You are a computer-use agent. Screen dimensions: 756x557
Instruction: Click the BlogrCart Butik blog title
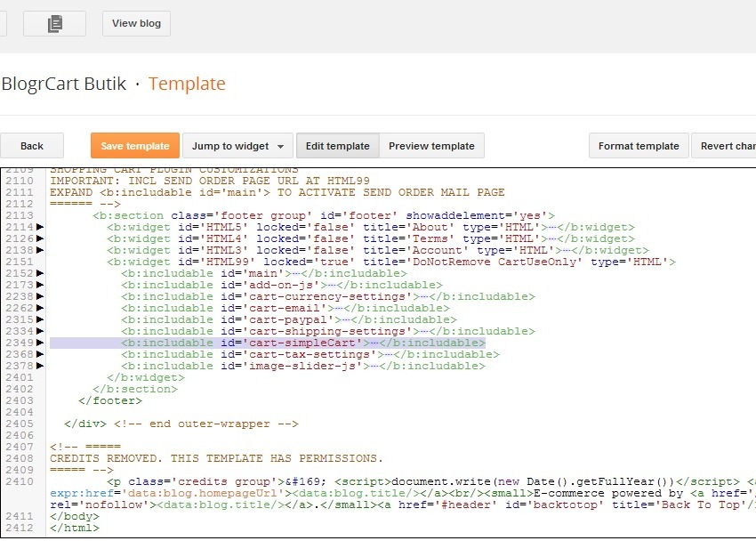(x=64, y=84)
